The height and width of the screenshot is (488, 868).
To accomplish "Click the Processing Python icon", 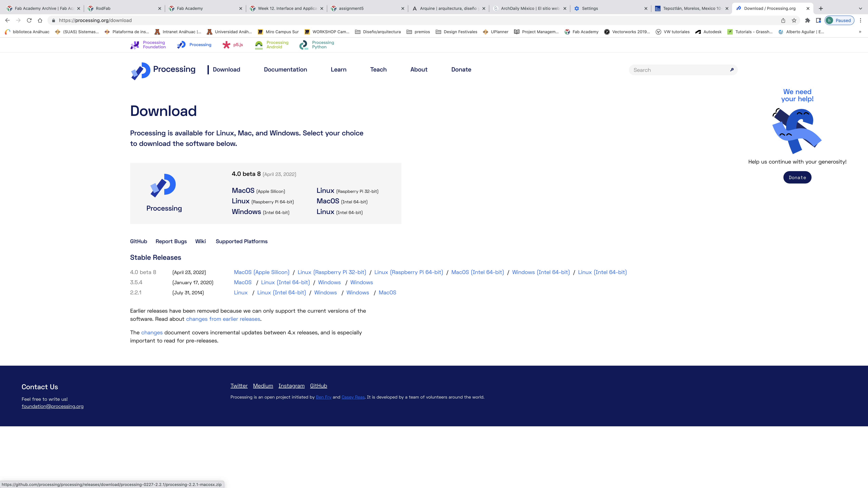I will pyautogui.click(x=304, y=45).
